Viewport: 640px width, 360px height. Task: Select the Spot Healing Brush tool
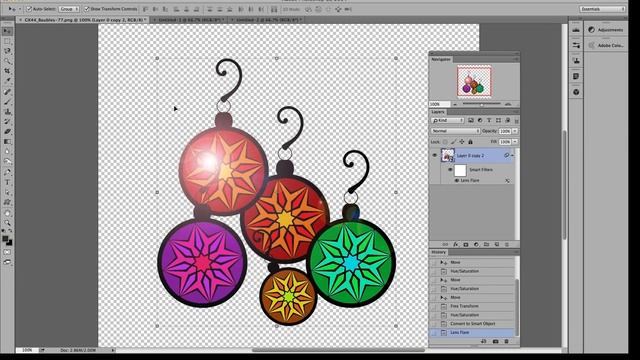(7, 91)
